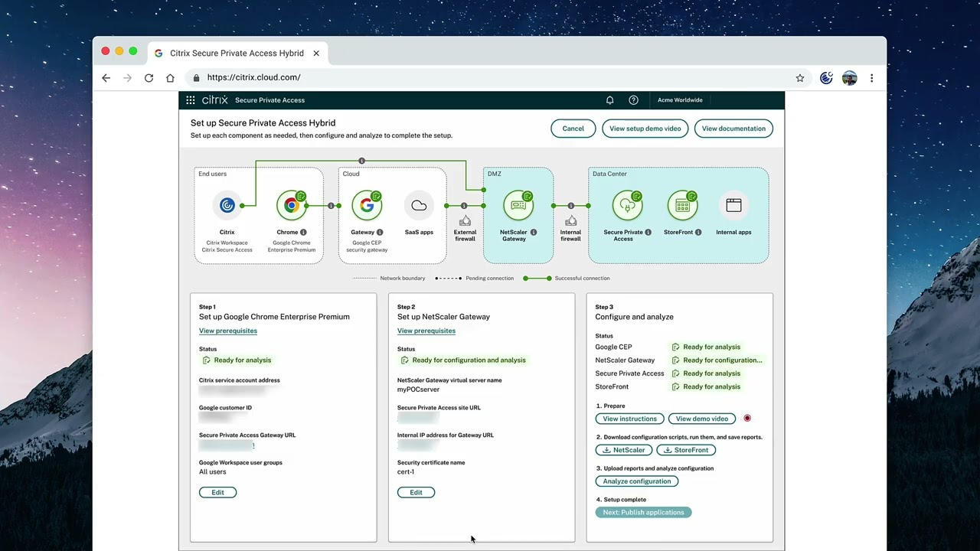This screenshot has width=980, height=551.
Task: Click the NetScaler Gateway icon in DMZ
Action: click(x=518, y=205)
